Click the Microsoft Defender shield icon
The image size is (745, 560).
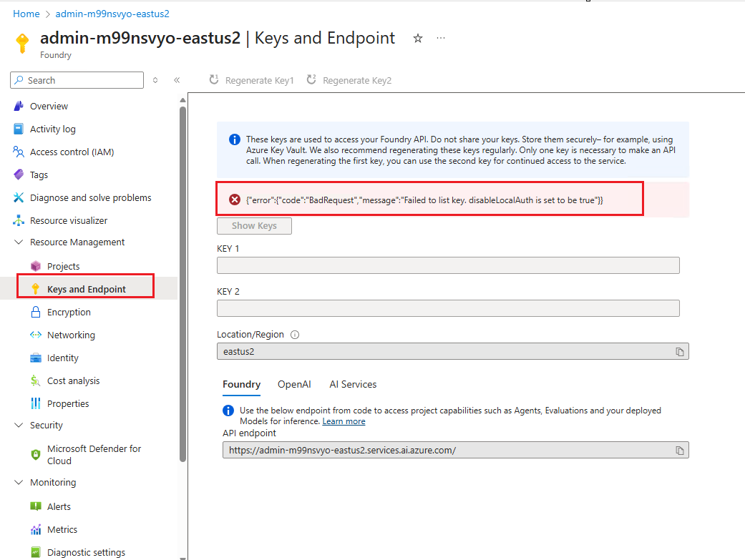pyautogui.click(x=36, y=455)
